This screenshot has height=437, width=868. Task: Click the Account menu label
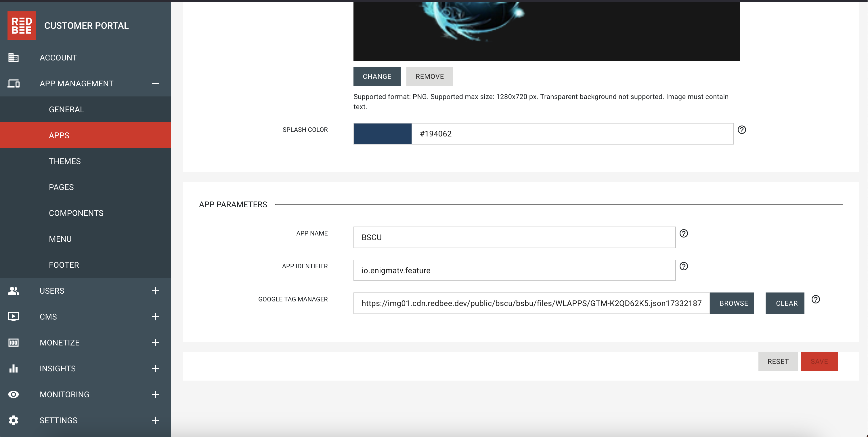click(x=58, y=58)
